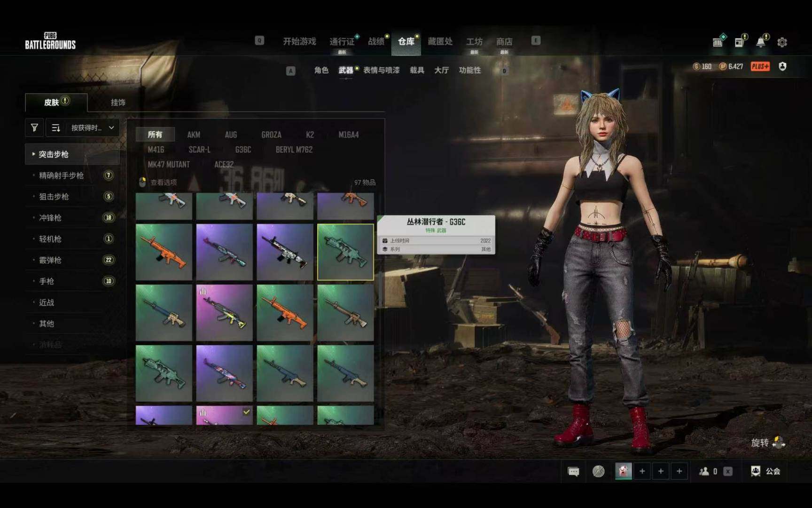812x508 pixels.
Task: Open the 开始游戏 main tab
Action: click(x=299, y=41)
